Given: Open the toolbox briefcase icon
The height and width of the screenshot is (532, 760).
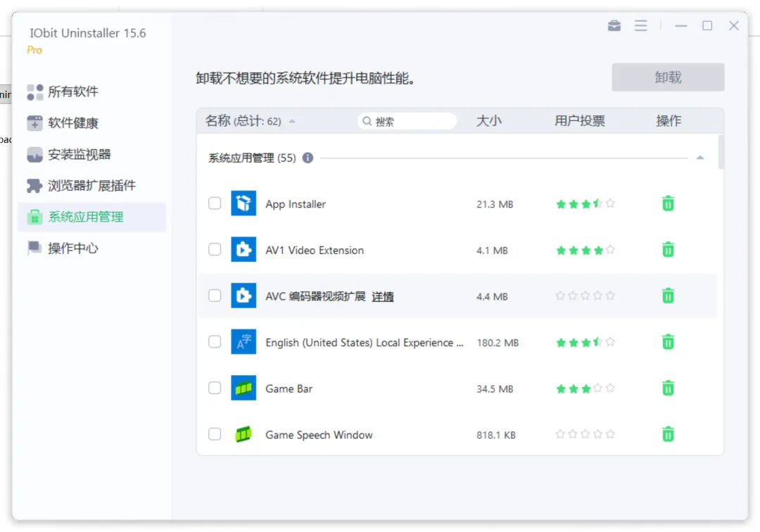Looking at the screenshot, I should tap(614, 25).
